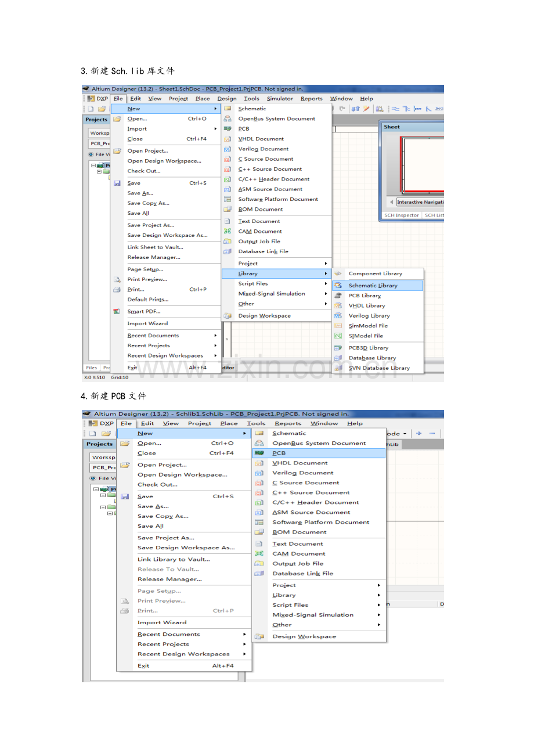
Task: Click Database Link File icon in Sheet1.SchDoc window
Action: click(x=228, y=251)
